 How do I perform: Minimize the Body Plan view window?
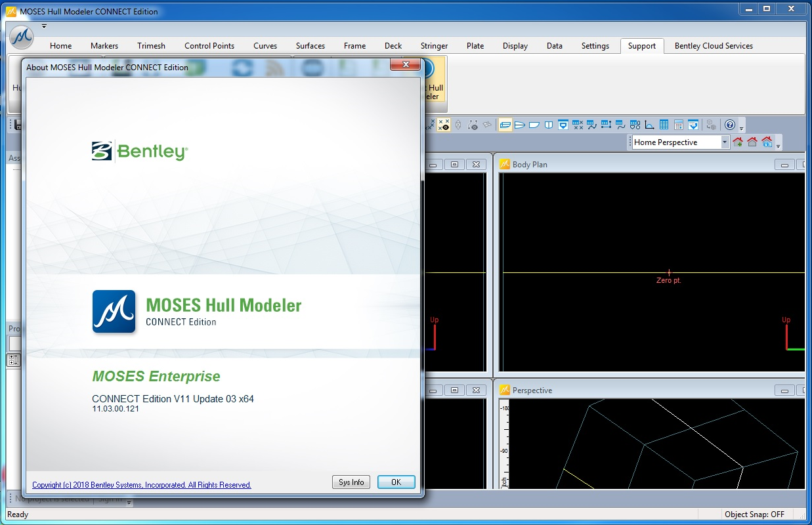[784, 165]
